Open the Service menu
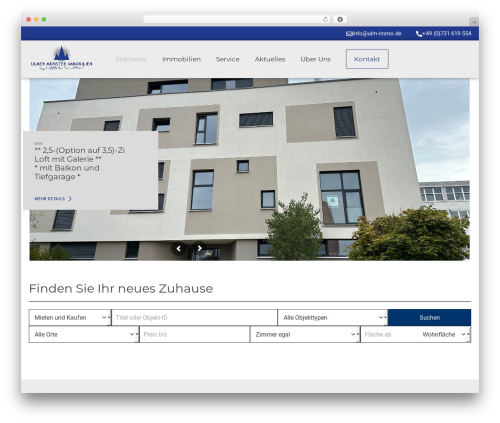The height and width of the screenshot is (423, 500). [228, 59]
